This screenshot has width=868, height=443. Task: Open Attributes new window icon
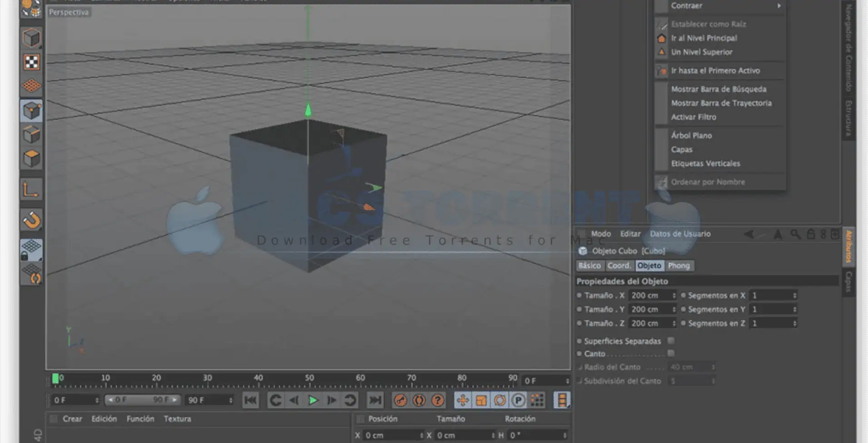pyautogui.click(x=835, y=234)
